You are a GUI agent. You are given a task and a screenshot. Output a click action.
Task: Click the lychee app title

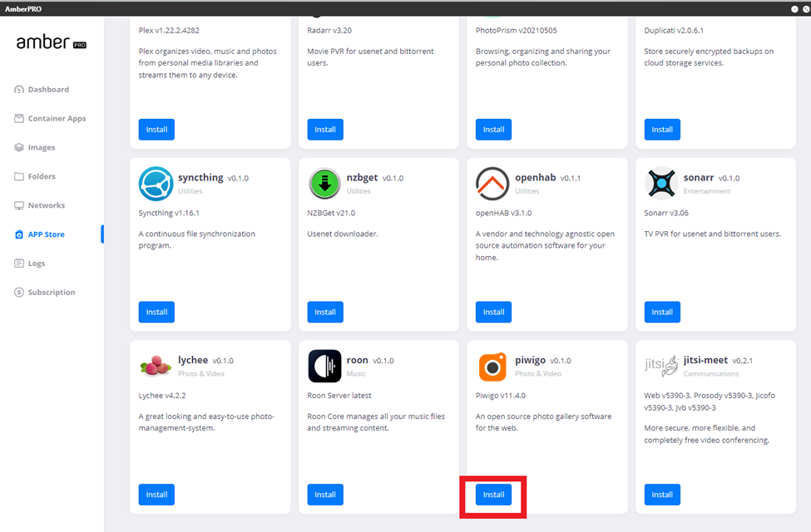point(193,360)
